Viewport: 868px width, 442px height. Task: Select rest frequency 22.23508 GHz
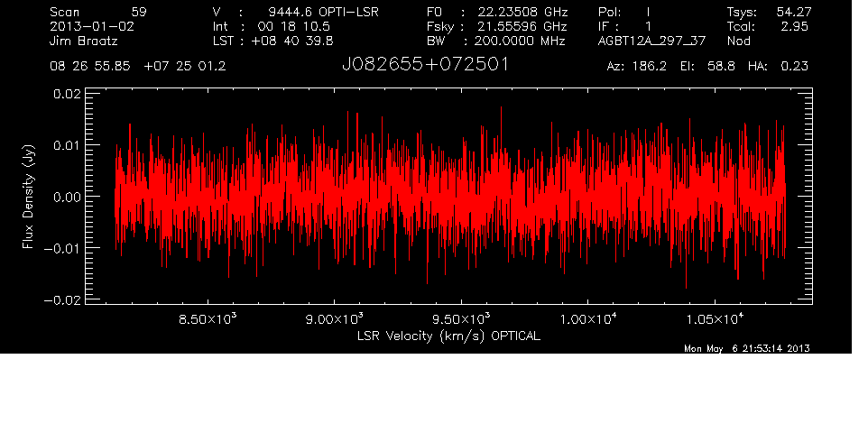522,12
